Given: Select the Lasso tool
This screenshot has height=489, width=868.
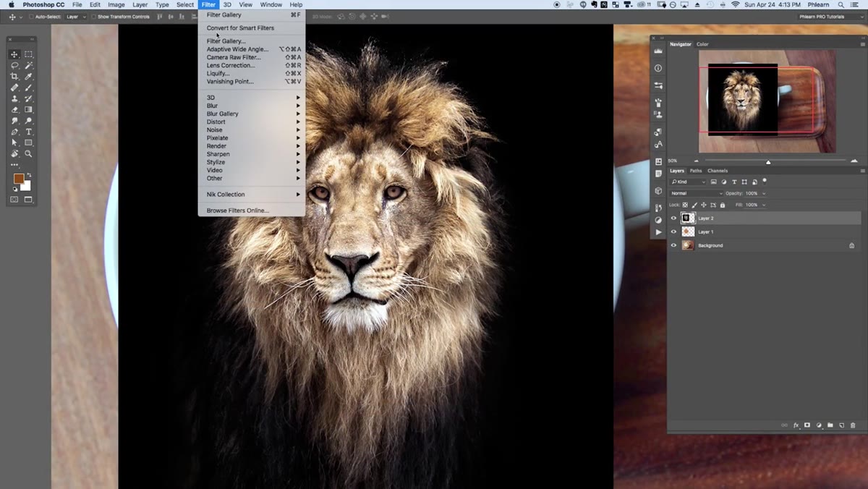Looking at the screenshot, I should tap(14, 65).
